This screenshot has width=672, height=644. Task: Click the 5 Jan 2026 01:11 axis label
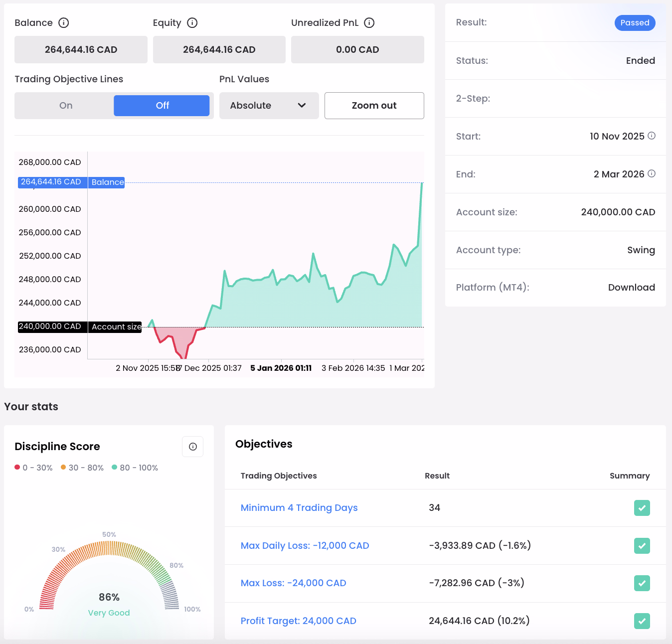click(x=281, y=368)
